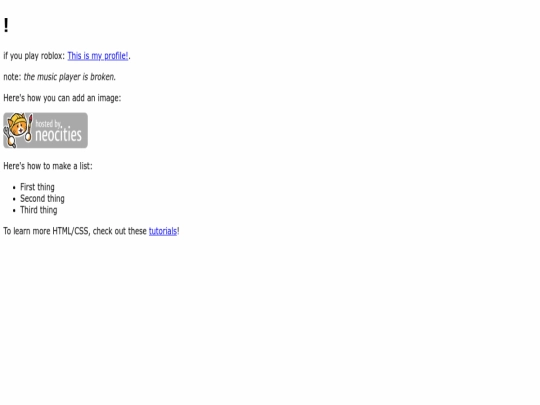This screenshot has width=540, height=405.
Task: Click the "if you play roblox:" text
Action: coord(34,56)
